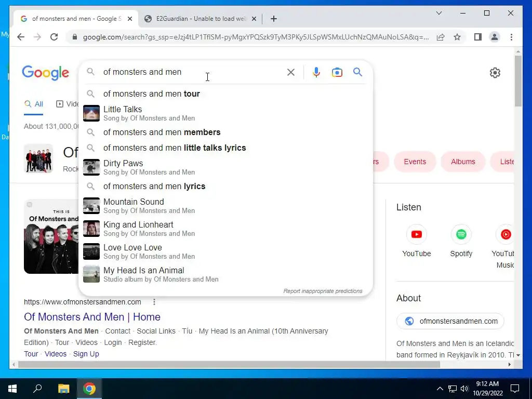Select Love Love Love song suggestion
The image size is (532, 399).
click(x=225, y=251)
